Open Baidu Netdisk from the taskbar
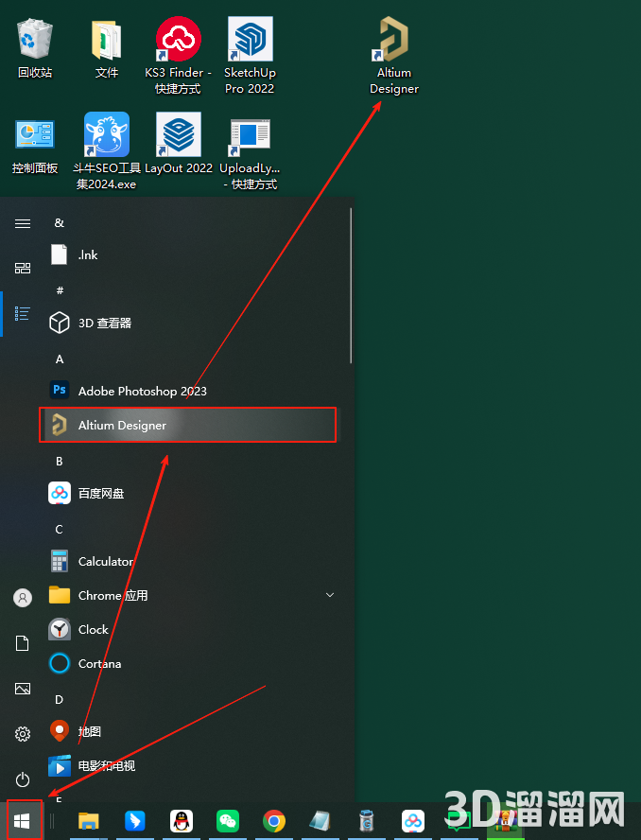 pos(413,821)
